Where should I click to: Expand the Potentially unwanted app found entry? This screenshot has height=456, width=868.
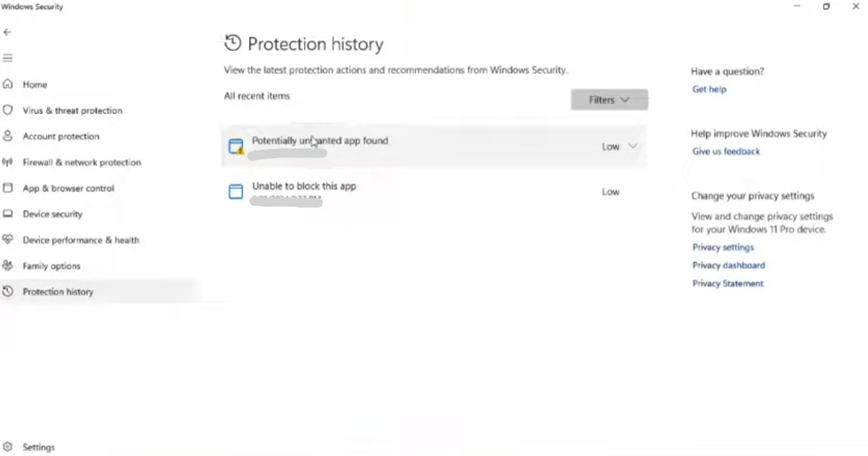coord(632,146)
